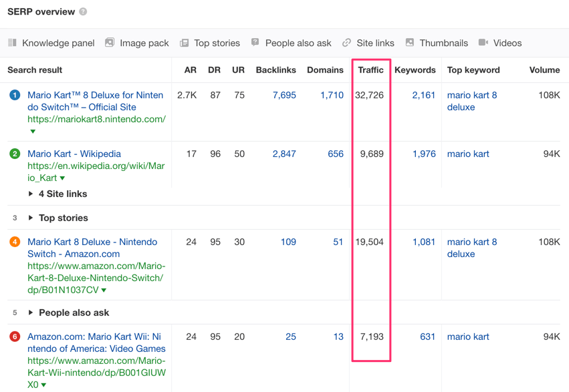
Task: Click the 9,689 traffic value
Action: tap(372, 154)
